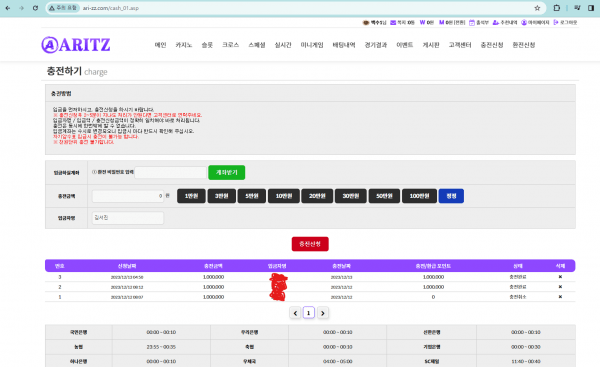The height and width of the screenshot is (367, 600).
Task: Click the address bar URL ari-zz.com
Action: coord(111,8)
